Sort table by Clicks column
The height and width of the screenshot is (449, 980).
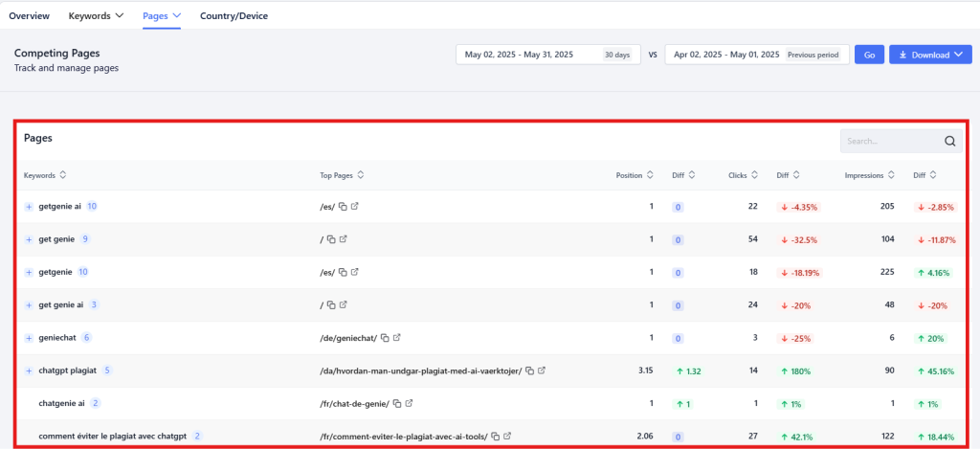(754, 175)
